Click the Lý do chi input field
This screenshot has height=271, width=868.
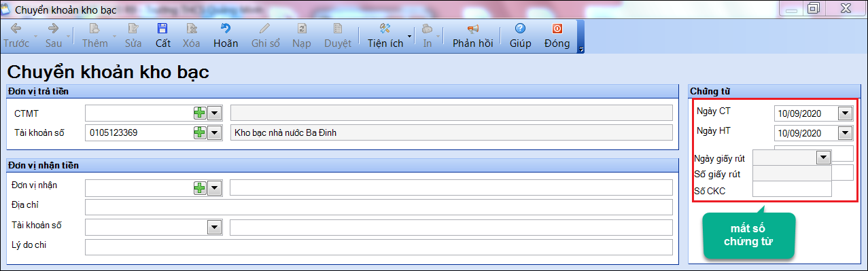click(378, 247)
